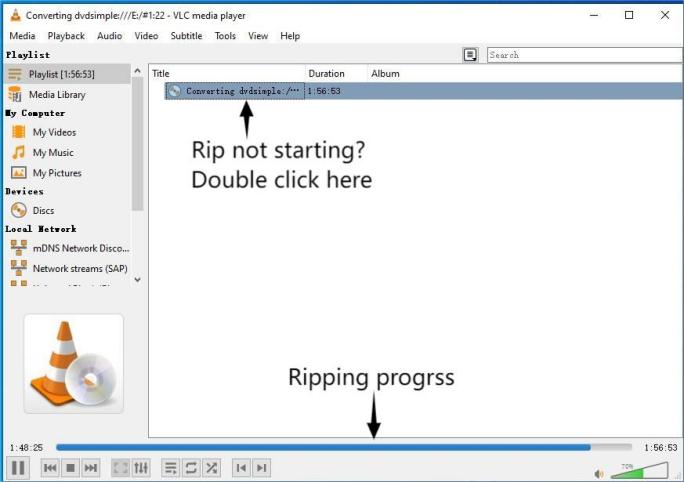Adjust the volume slider
This screenshot has height=482, width=684.
click(x=640, y=470)
